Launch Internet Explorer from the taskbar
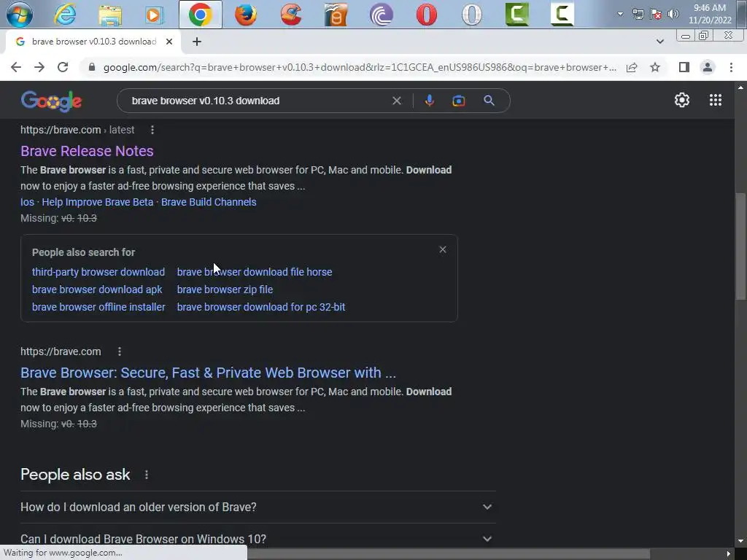This screenshot has width=747, height=560. click(x=65, y=15)
